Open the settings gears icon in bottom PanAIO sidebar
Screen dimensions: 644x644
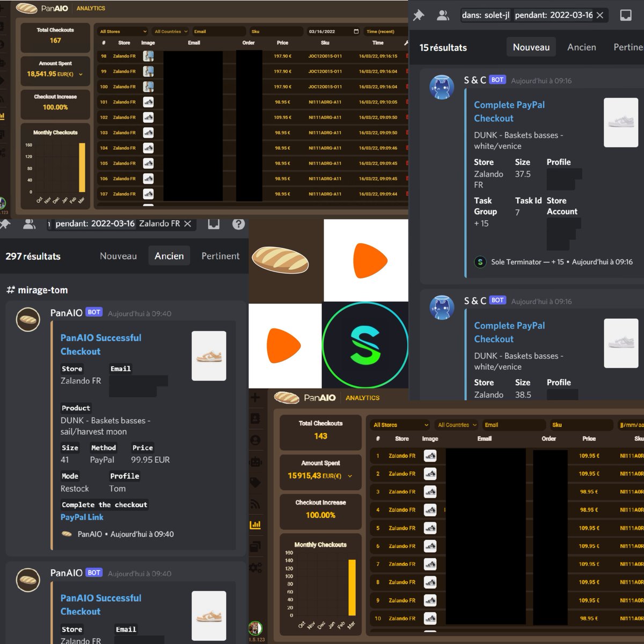point(255,567)
